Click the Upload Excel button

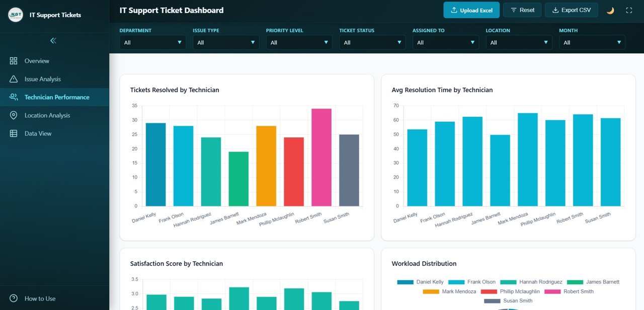click(x=471, y=10)
